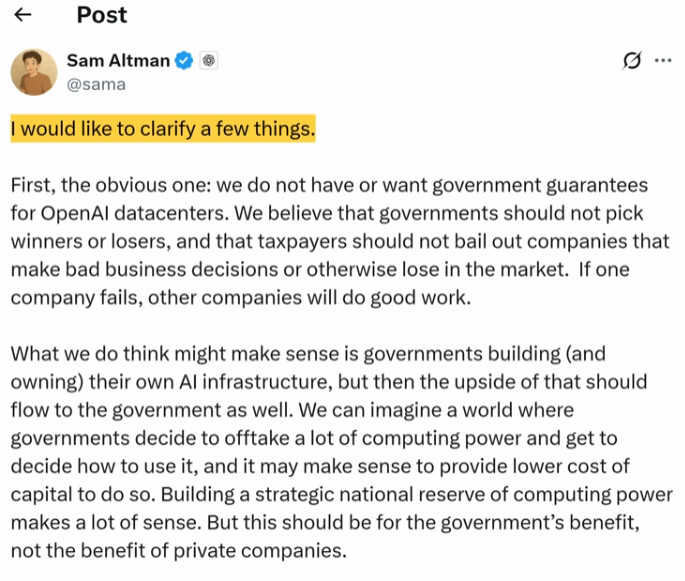Screen dimensions: 685x581
Task: Click the OpenAI affiliation badge
Action: click(208, 61)
